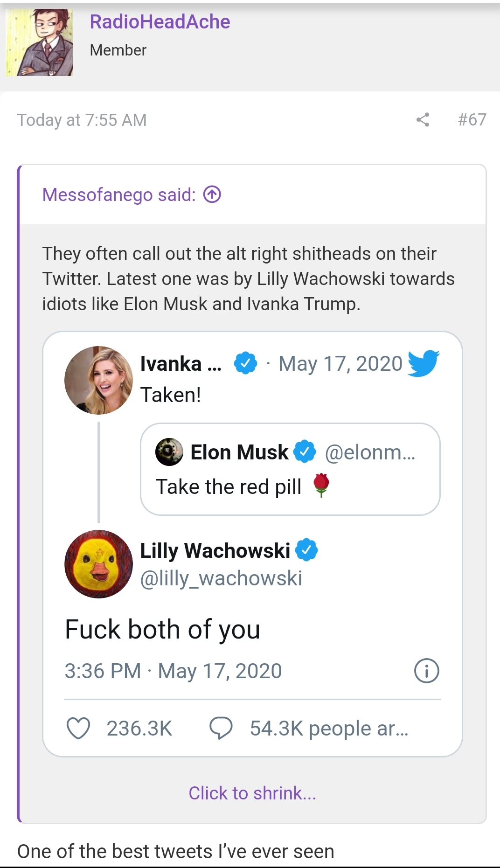Click Elon Musk's verified checkmark badge

pos(305,451)
